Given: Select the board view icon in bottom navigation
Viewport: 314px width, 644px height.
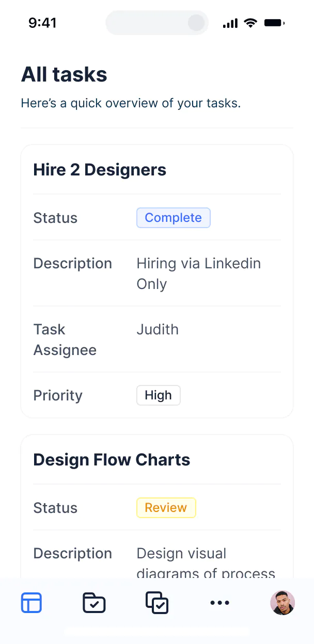Looking at the screenshot, I should click(x=32, y=602).
